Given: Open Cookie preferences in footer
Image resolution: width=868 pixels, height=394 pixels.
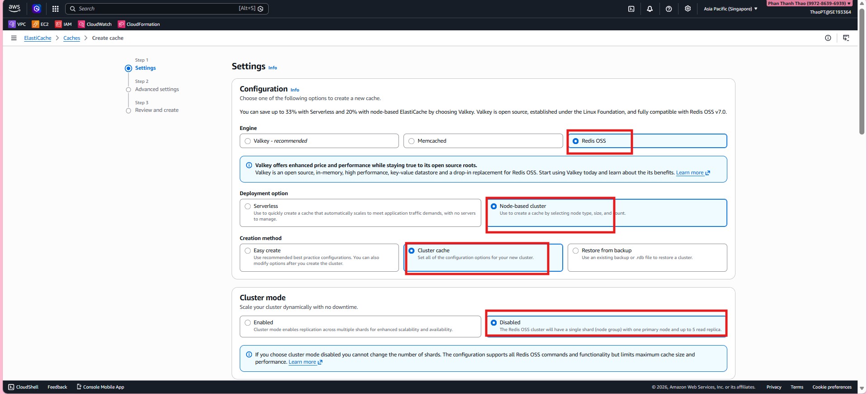Looking at the screenshot, I should 832,387.
